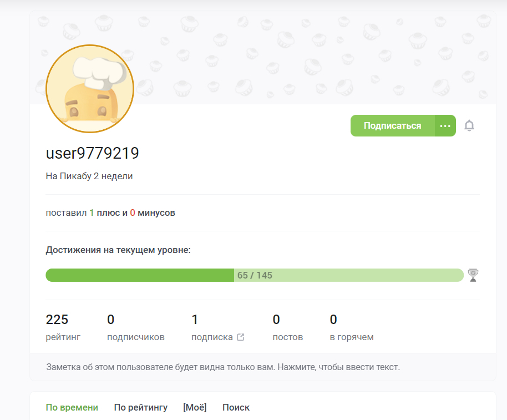The width and height of the screenshot is (507, 420).
Task: Click the username user9779219
Action: 93,153
